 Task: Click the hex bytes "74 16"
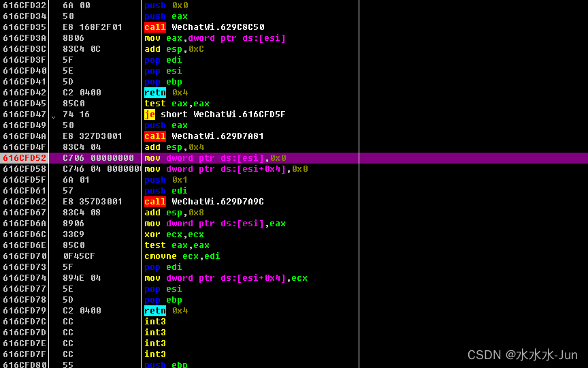[x=76, y=114]
